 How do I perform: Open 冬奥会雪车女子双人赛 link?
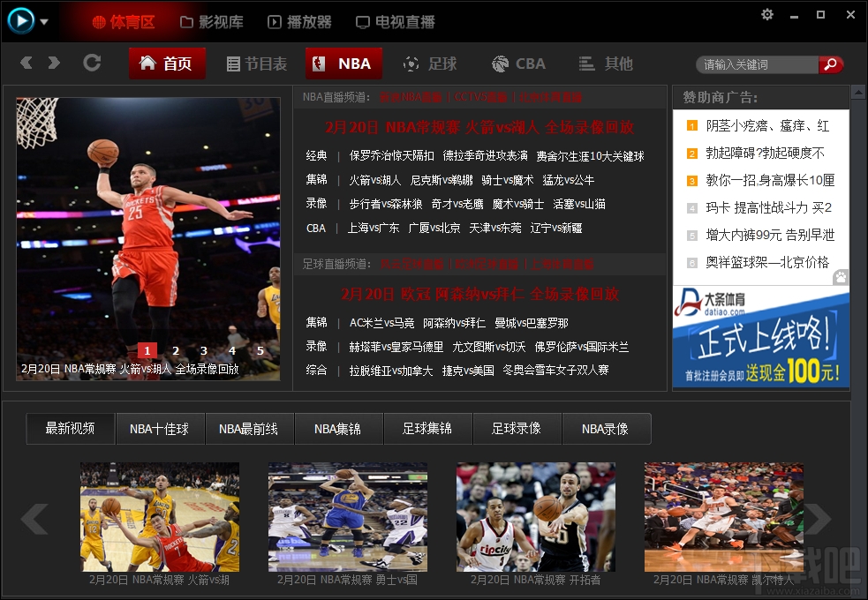pyautogui.click(x=555, y=370)
